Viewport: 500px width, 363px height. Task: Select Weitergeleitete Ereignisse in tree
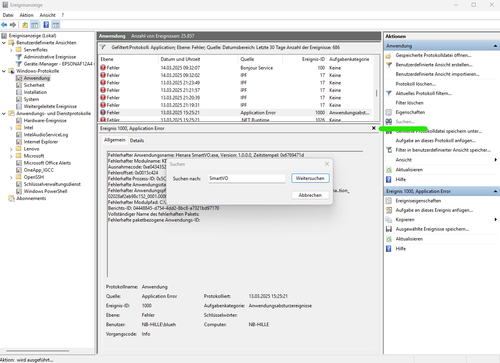[50, 106]
